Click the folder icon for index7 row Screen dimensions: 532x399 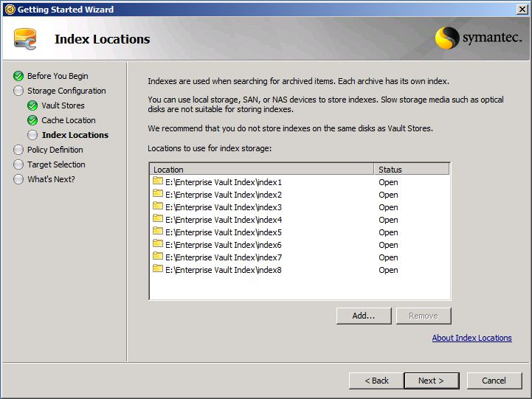pyautogui.click(x=157, y=256)
